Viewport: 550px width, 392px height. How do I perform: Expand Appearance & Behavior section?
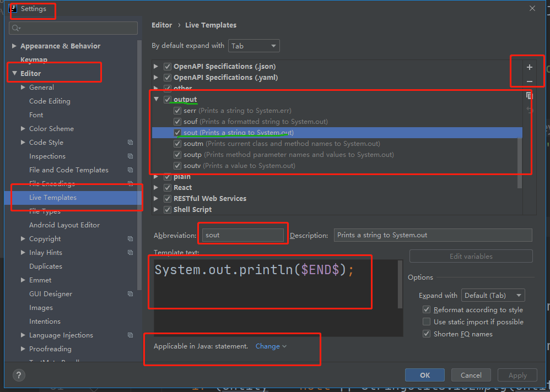click(14, 46)
